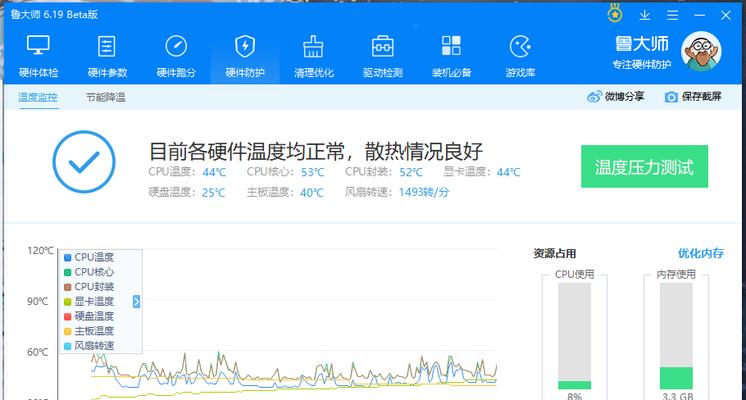Open the 驱动检测 driver detection section
Viewport: 746px width, 400px height.
coord(383,56)
